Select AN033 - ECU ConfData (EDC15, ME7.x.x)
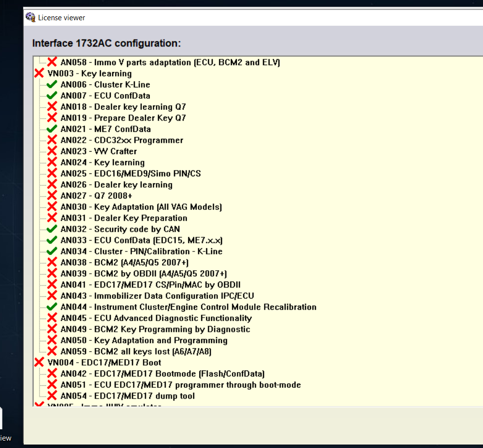The image size is (483, 448). pos(141,241)
